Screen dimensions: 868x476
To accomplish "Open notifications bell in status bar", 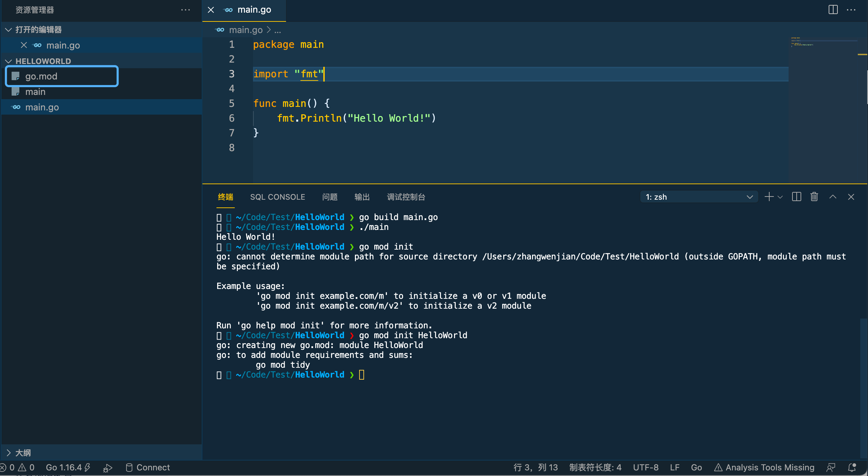I will (852, 468).
